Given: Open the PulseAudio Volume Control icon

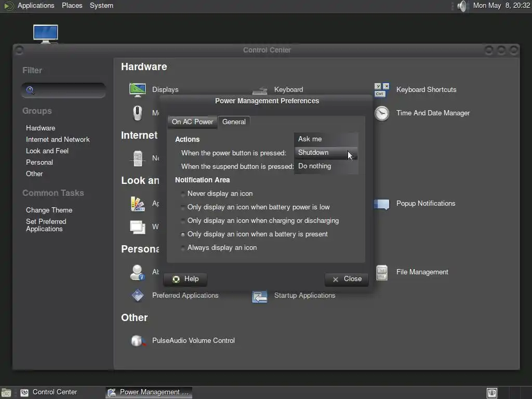Looking at the screenshot, I should click(138, 341).
